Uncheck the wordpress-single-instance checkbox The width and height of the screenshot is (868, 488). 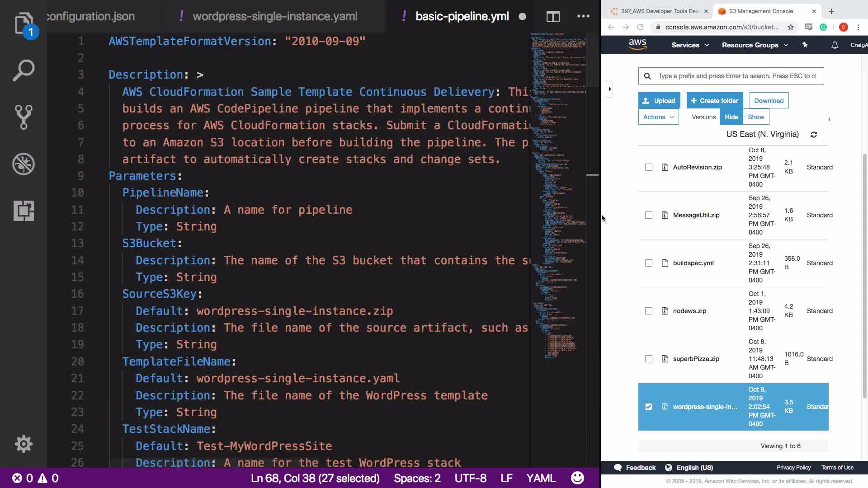pos(649,407)
